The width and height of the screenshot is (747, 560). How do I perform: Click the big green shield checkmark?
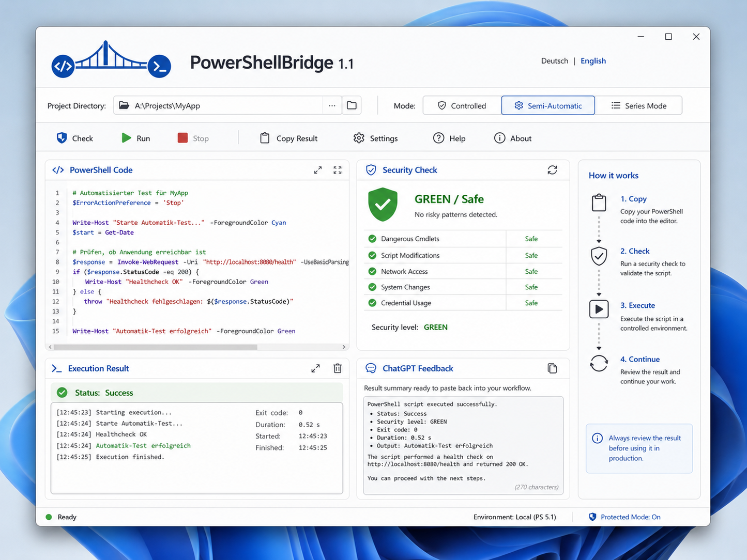[383, 205]
